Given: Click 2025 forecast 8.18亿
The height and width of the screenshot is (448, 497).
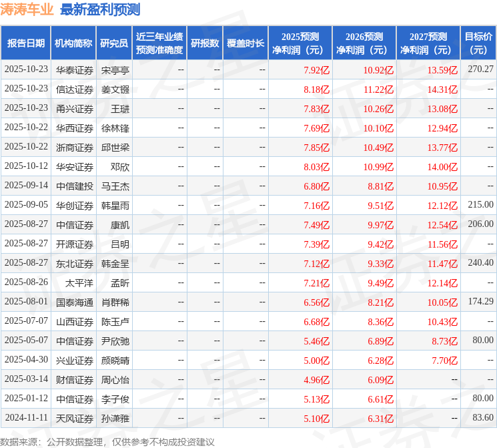Looking at the screenshot, I should pos(316,89).
